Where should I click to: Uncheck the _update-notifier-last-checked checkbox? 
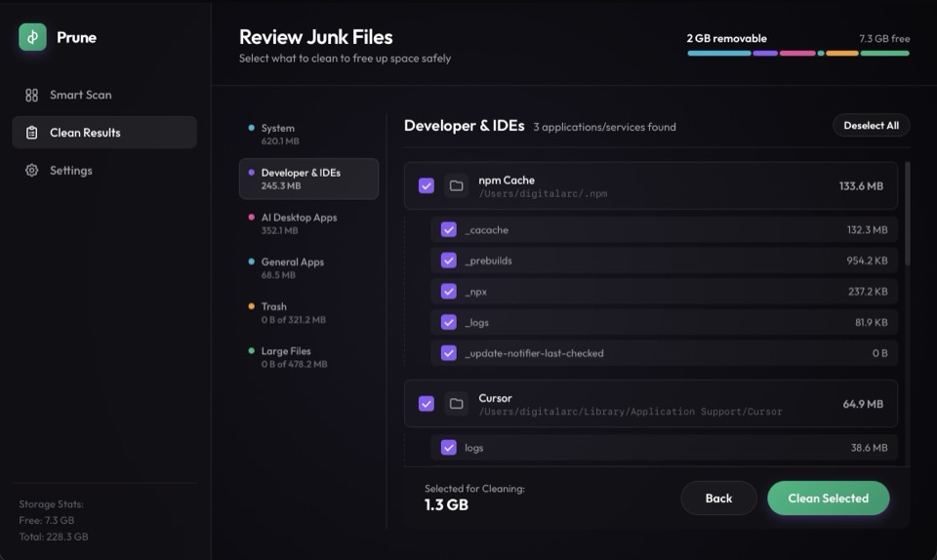(x=449, y=353)
